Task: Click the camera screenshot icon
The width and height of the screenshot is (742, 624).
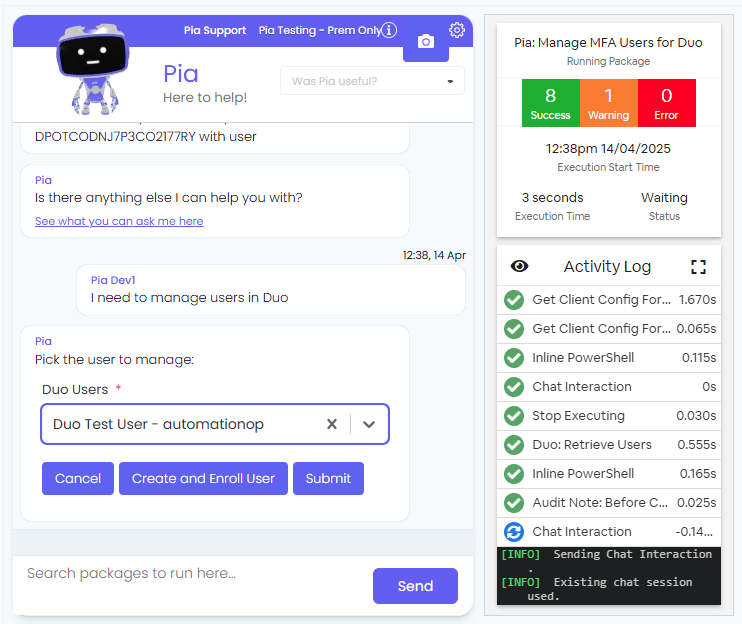Action: [x=426, y=42]
